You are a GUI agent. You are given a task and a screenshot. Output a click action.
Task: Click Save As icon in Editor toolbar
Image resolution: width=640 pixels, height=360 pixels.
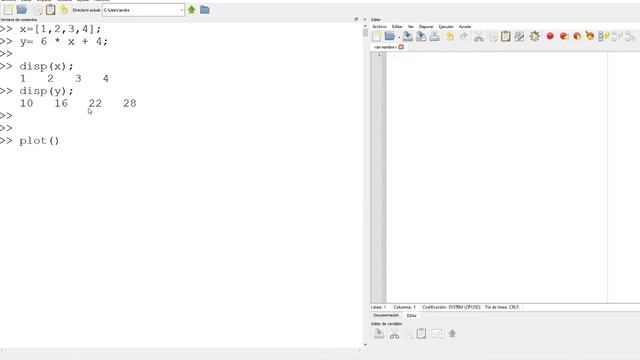pyautogui.click(x=421, y=37)
